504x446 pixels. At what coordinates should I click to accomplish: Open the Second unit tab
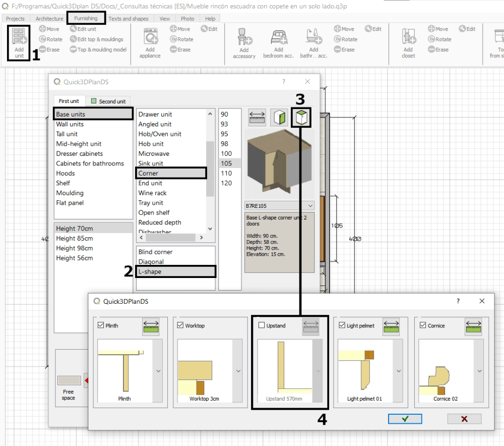108,101
